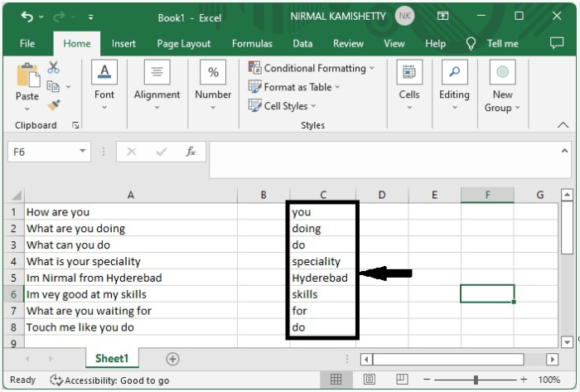Expand the Name Box dropdown arrow
Screen dimensions: 580x392
tap(83, 152)
